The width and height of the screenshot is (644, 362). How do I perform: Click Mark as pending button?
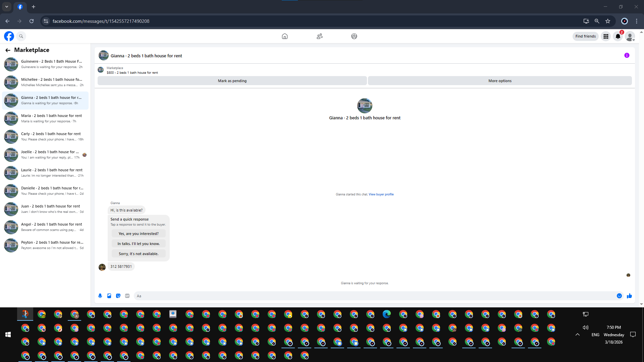[x=232, y=81]
